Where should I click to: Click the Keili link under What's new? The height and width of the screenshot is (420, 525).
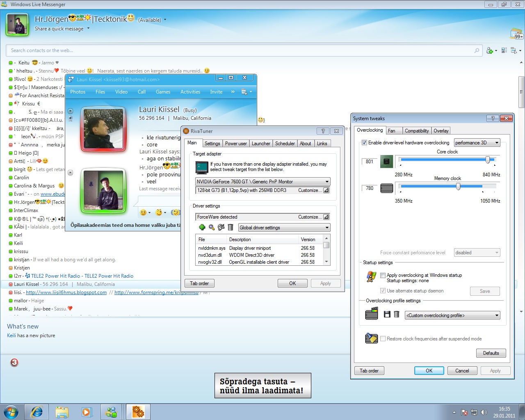11,336
